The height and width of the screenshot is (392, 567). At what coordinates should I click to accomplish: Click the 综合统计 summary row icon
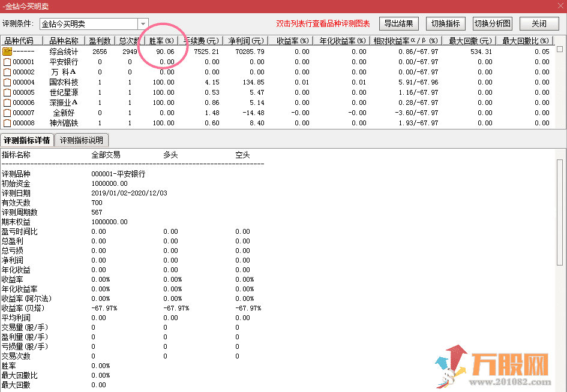tap(7, 52)
